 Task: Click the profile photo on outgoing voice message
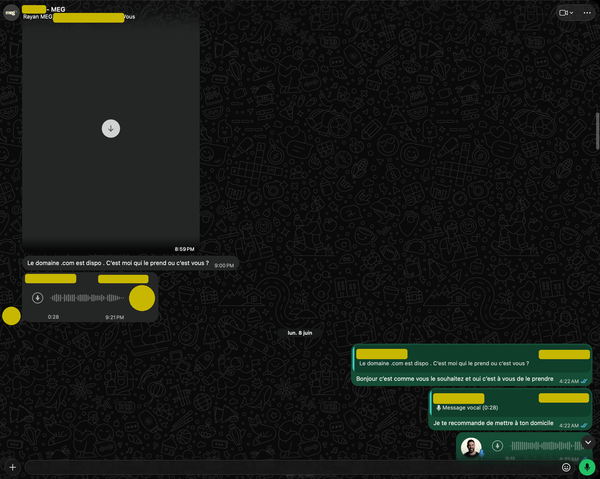(471, 448)
